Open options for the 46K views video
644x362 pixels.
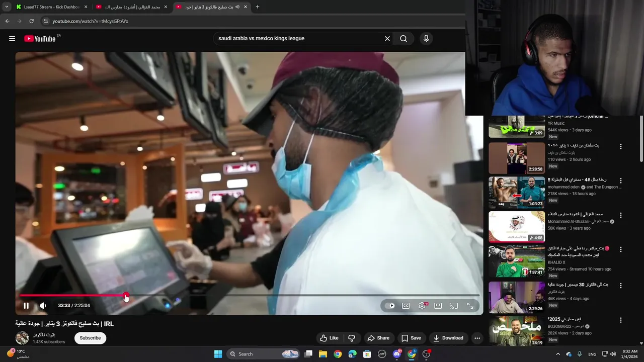click(620, 286)
